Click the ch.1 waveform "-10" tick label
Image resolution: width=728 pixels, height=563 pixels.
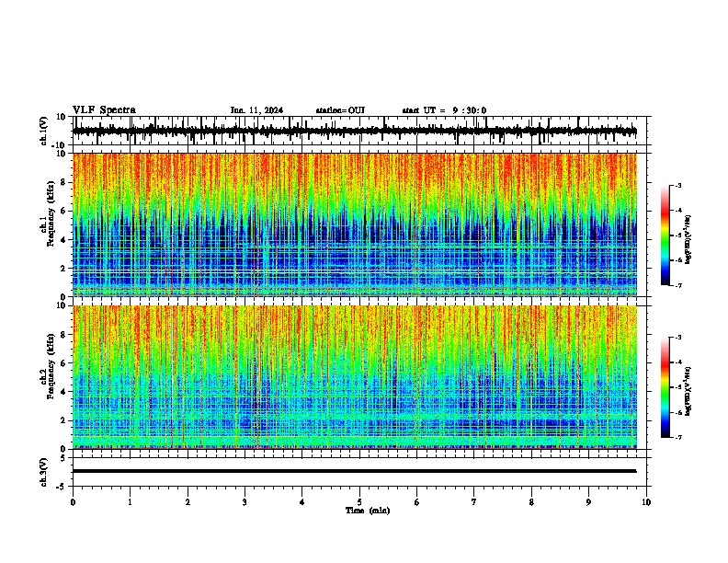(60, 145)
